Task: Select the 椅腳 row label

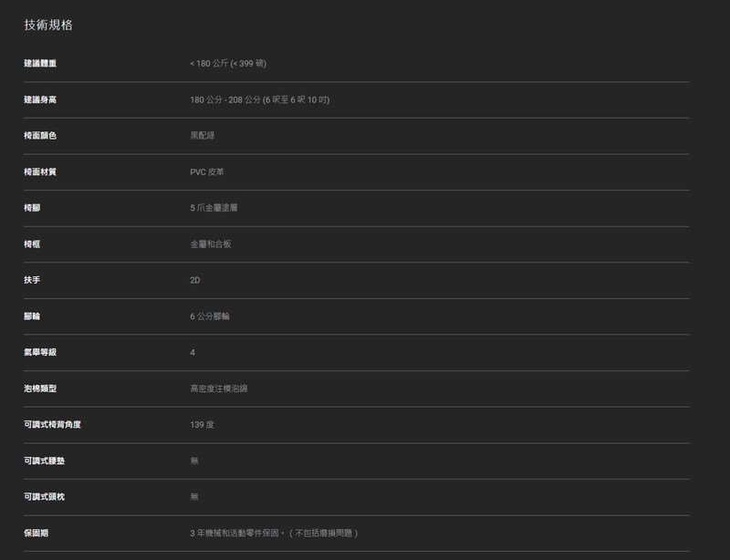Action: coord(32,208)
